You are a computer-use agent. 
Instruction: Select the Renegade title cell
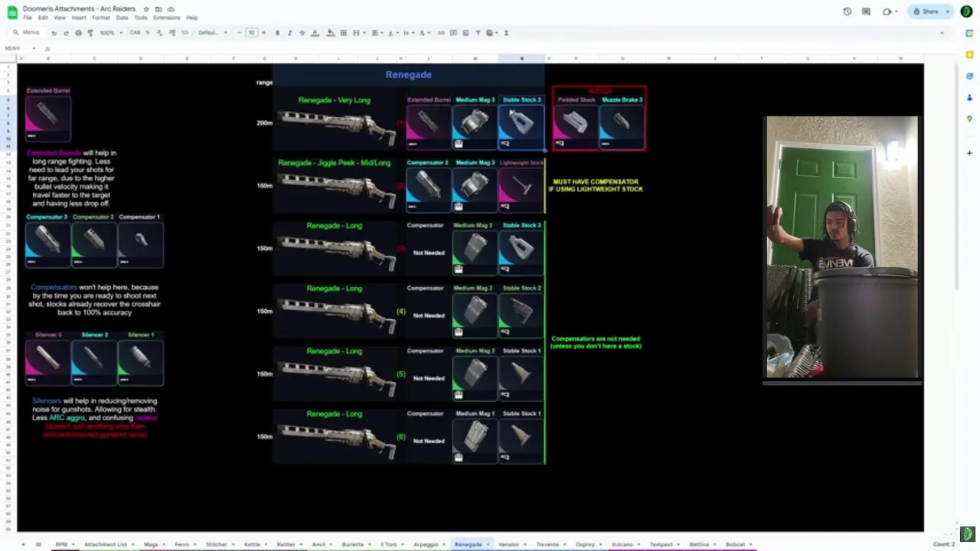tap(409, 74)
